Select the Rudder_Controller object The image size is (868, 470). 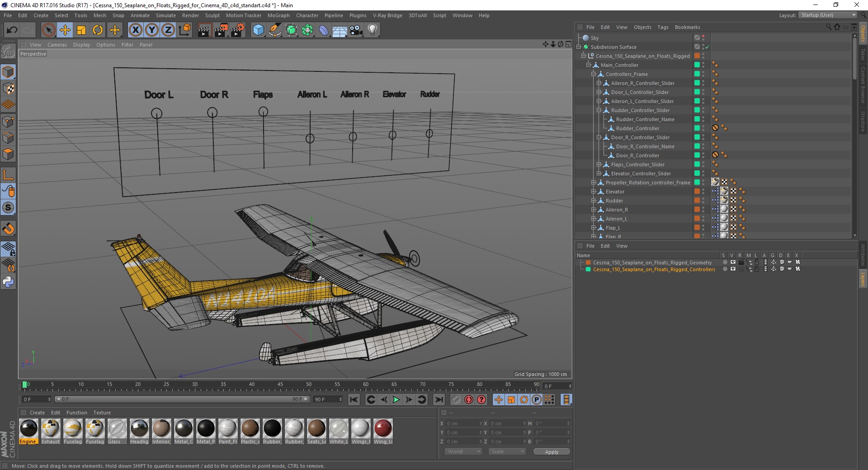(x=637, y=128)
